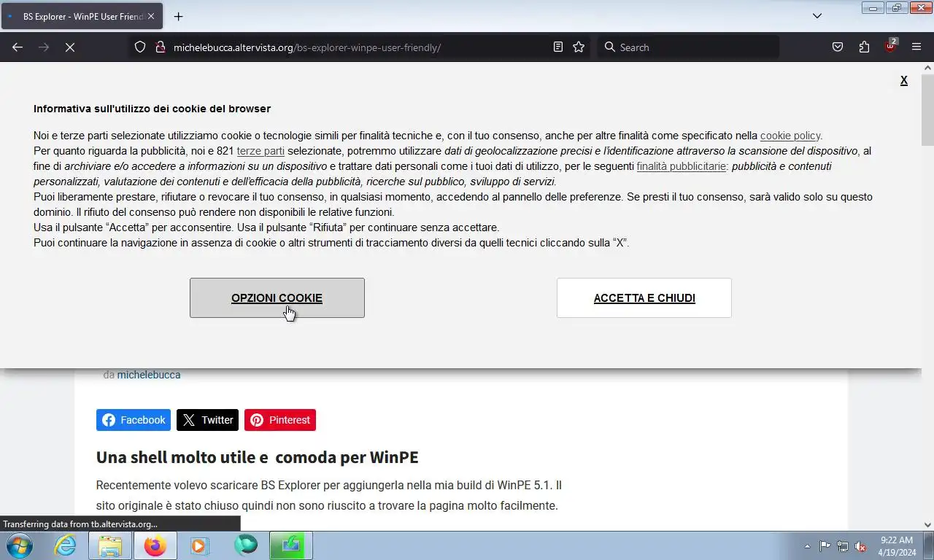Click the scrollbar up arrow
This screenshot has width=934, height=560.
927,68
